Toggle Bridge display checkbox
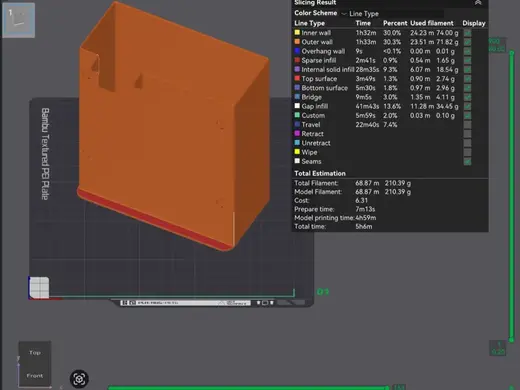 pyautogui.click(x=467, y=97)
